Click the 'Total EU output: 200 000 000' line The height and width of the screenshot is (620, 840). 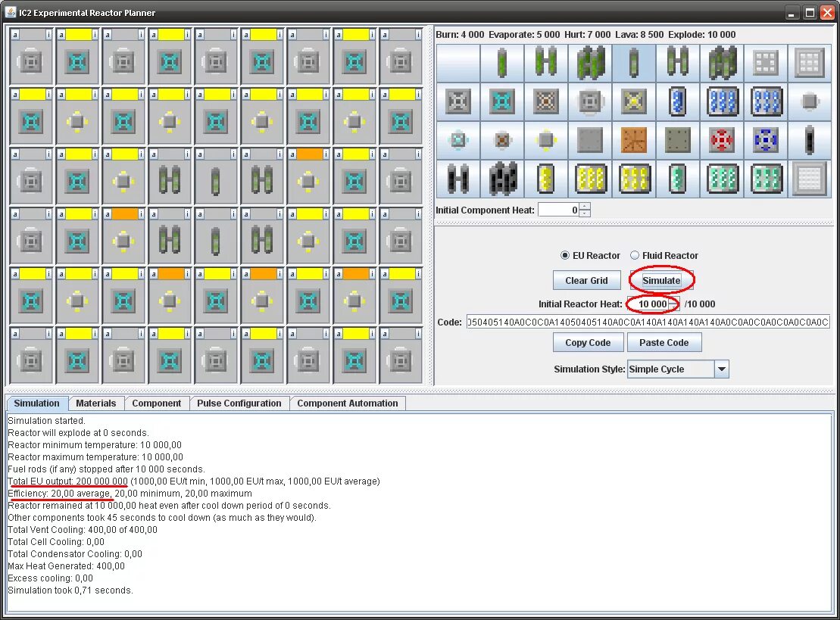click(67, 481)
